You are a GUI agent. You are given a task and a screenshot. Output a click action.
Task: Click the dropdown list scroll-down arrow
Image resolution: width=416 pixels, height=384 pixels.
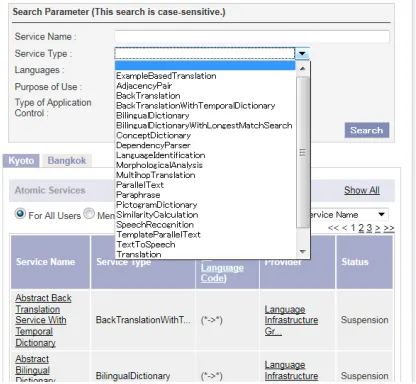[303, 252]
